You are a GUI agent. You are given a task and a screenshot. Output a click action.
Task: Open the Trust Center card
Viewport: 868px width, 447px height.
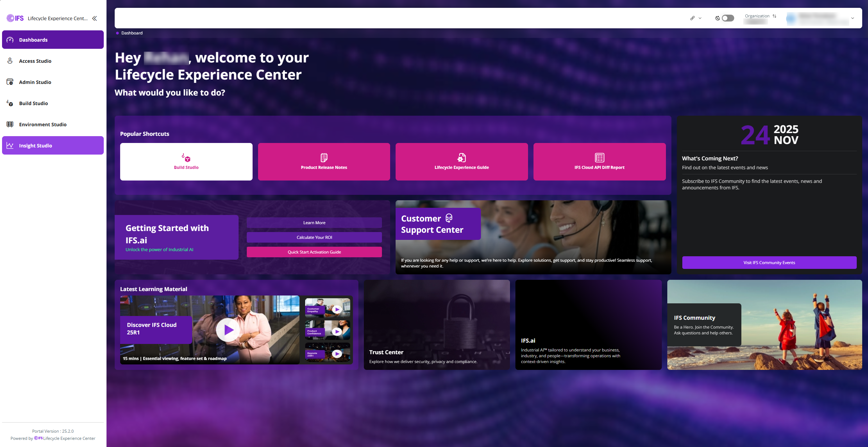point(437,325)
